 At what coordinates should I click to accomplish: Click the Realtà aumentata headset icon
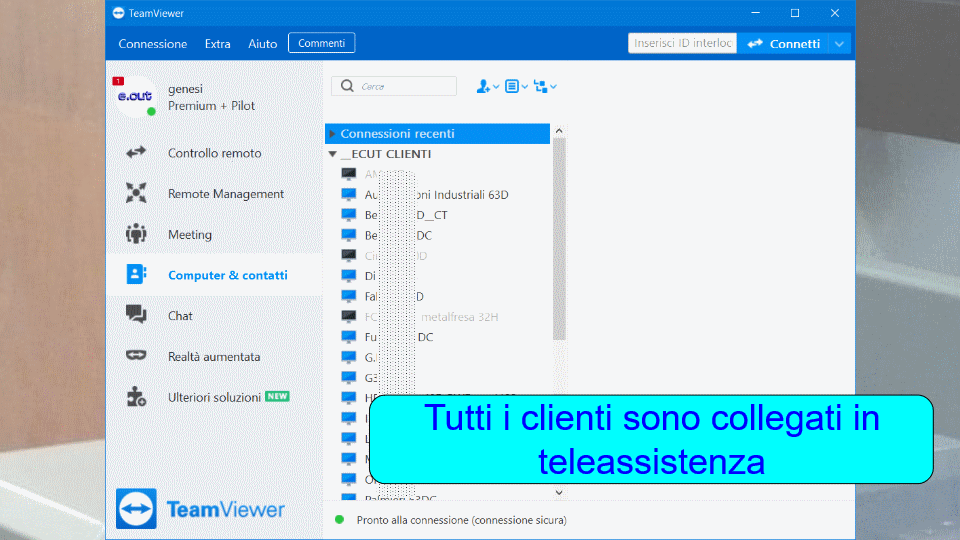pyautogui.click(x=136, y=355)
